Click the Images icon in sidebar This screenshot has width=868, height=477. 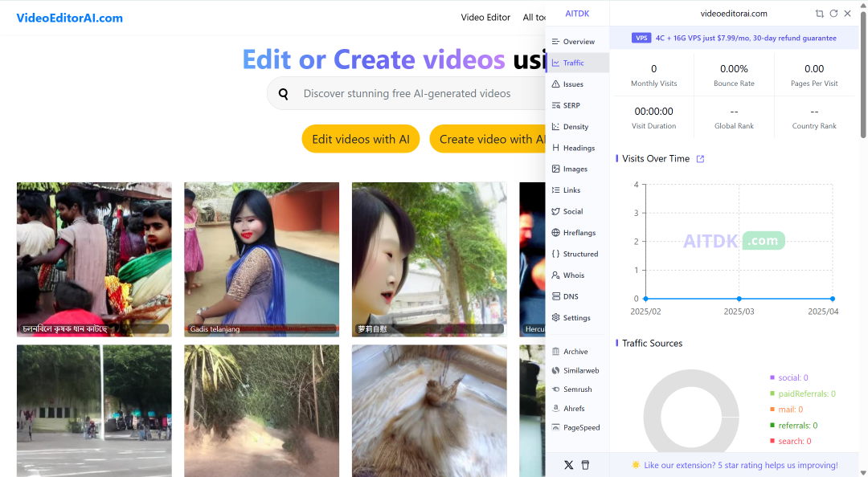556,169
